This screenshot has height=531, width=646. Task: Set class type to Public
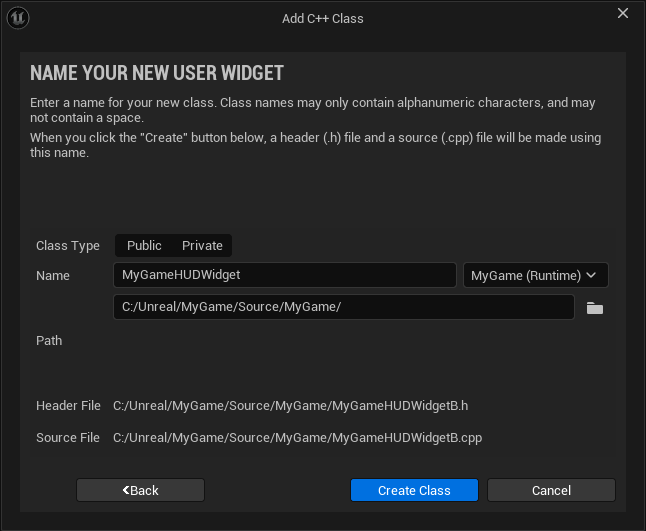pyautogui.click(x=144, y=246)
